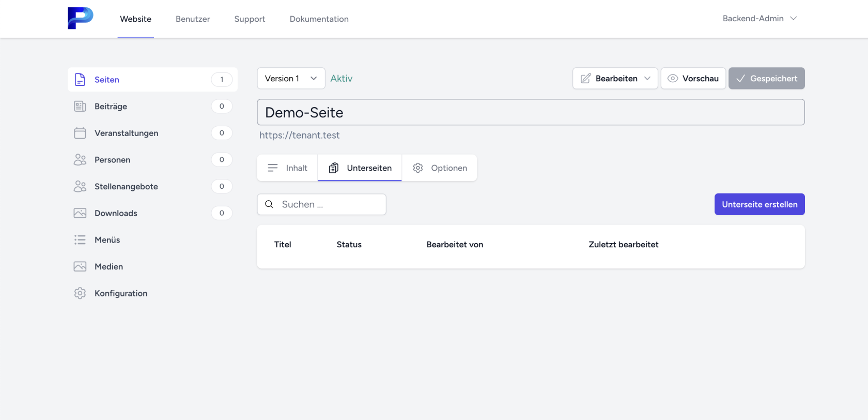
Task: Click the Menüs list icon
Action: [80, 240]
